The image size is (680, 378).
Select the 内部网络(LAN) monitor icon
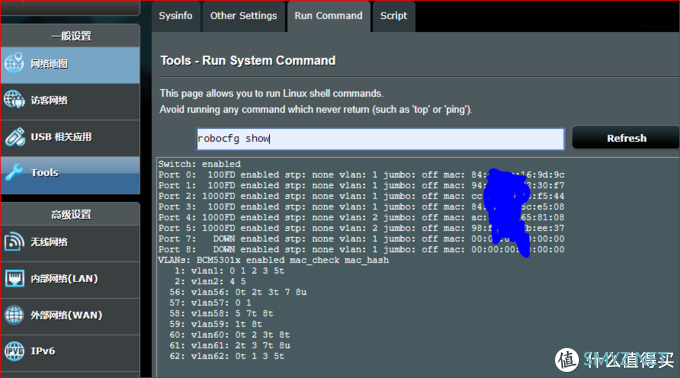click(14, 278)
